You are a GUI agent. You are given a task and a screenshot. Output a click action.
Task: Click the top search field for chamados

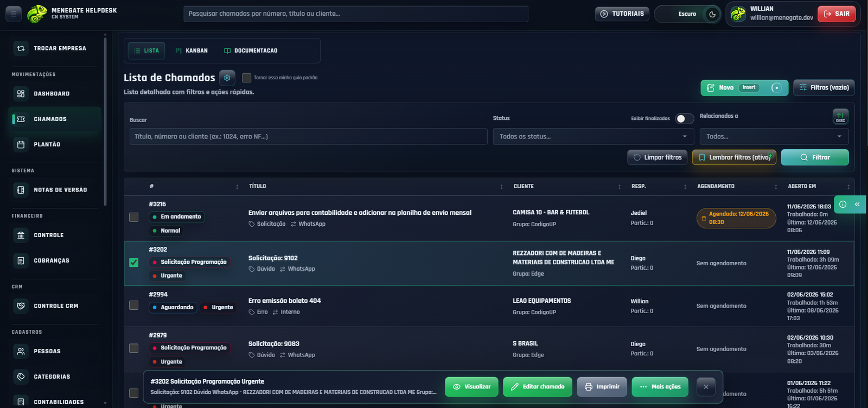[356, 14]
